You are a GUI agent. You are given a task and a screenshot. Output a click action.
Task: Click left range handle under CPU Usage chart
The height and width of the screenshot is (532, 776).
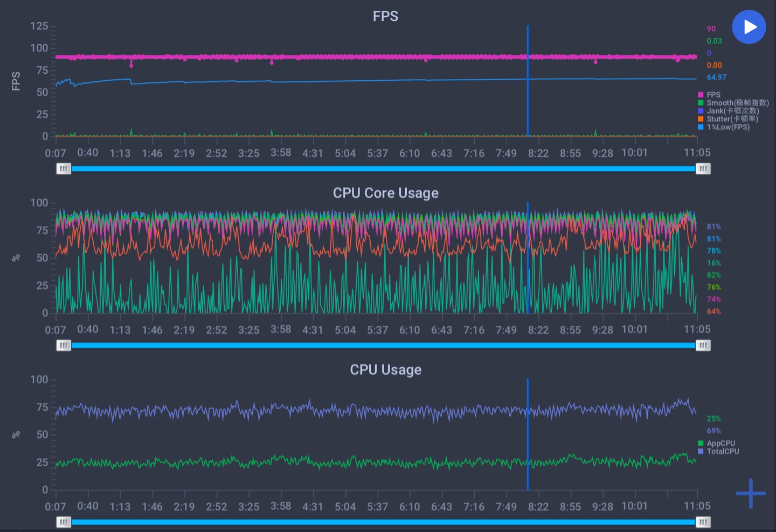(64, 522)
